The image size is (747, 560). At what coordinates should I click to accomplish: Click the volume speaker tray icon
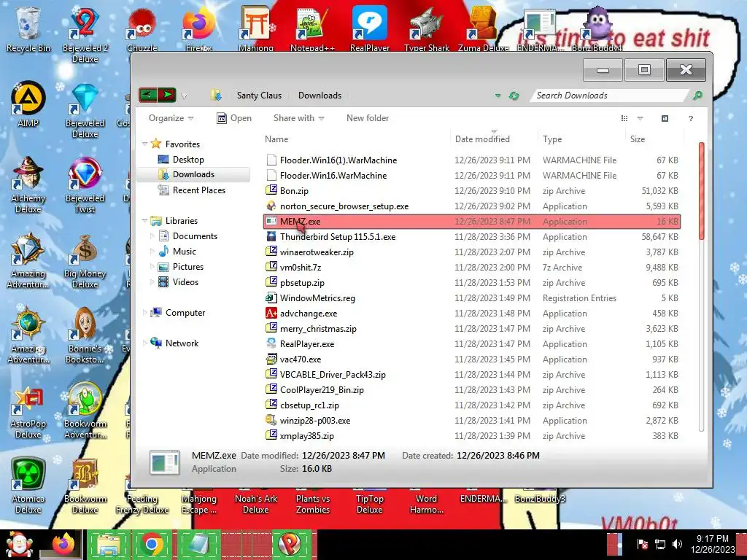pos(677,544)
